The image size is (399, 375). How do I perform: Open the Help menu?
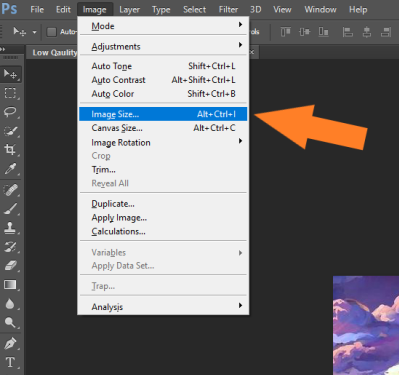tap(358, 10)
